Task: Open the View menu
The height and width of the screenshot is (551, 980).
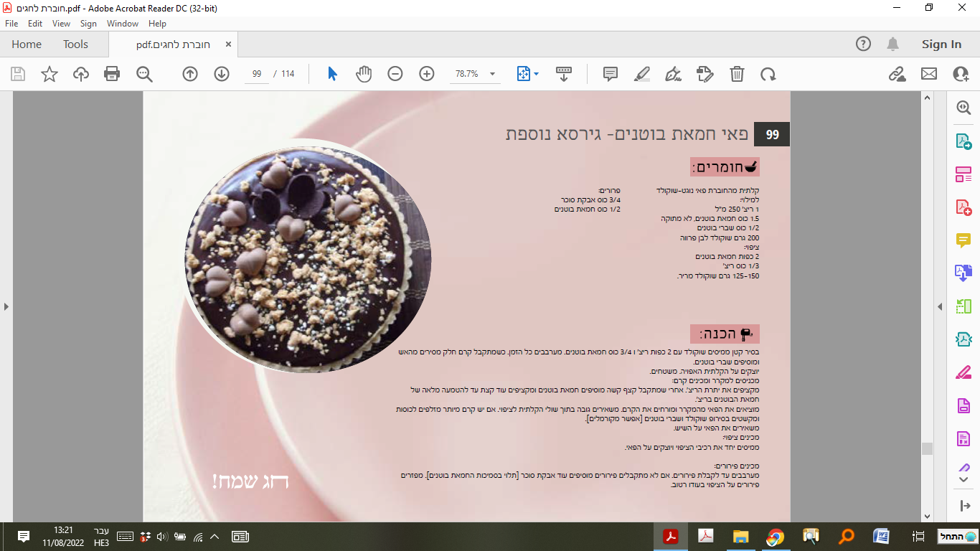Action: pos(62,24)
